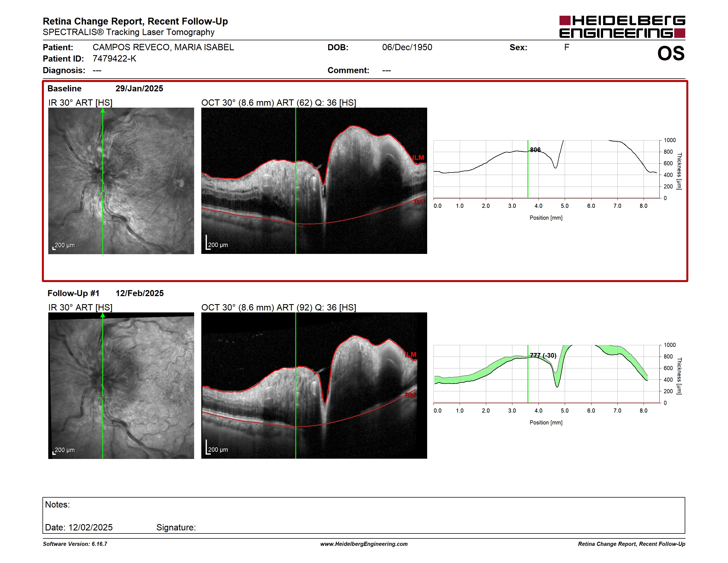Click the Patient ID value 7479422-K

[x=114, y=59]
